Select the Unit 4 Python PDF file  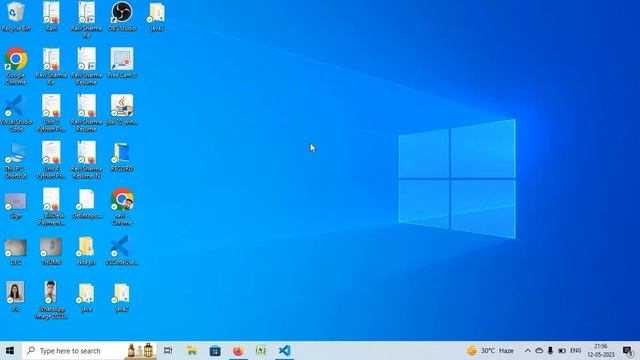pyautogui.click(x=51, y=160)
